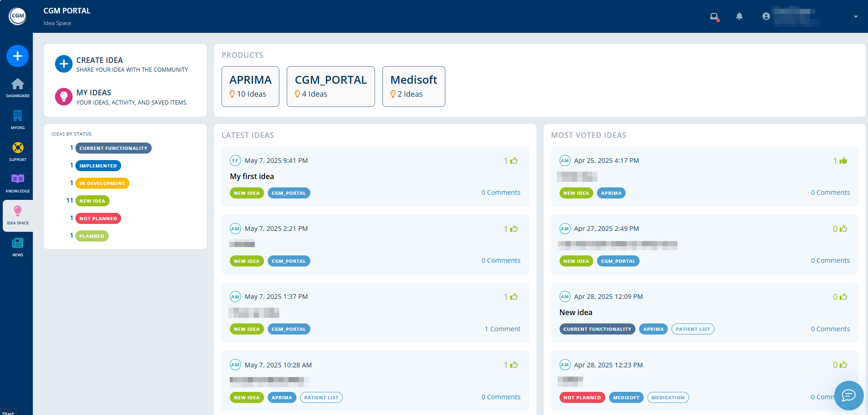The image size is (868, 415).
Task: Toggle upvote on 'My first idea'
Action: 514,161
